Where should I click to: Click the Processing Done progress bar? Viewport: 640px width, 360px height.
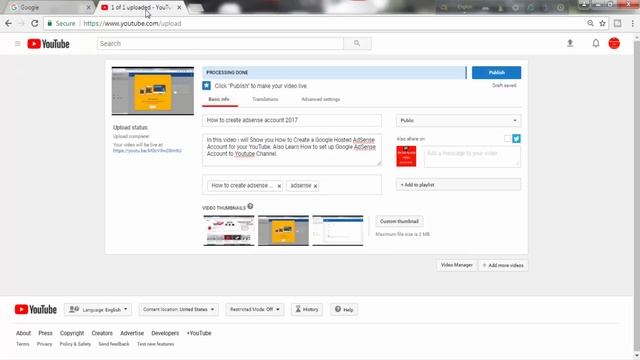tap(334, 72)
